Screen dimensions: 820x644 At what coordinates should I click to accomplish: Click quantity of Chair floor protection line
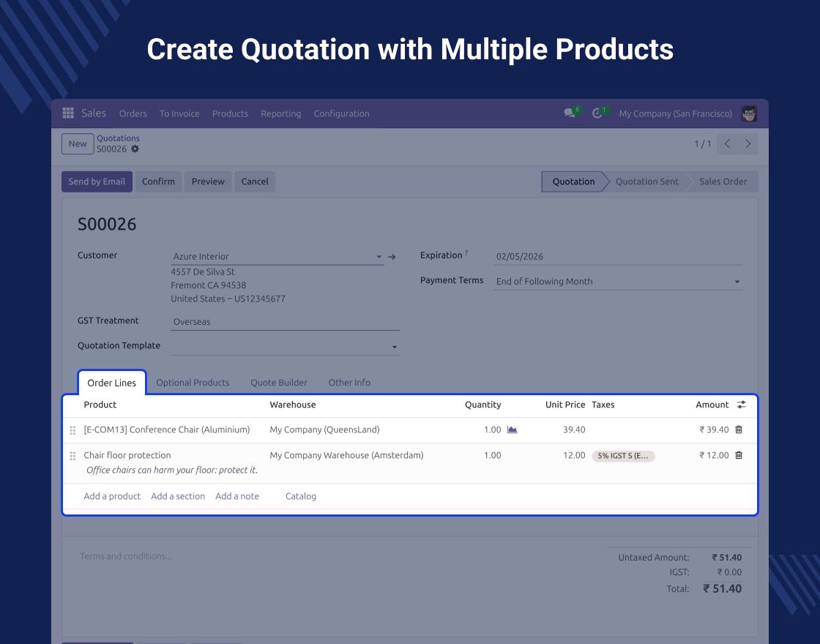[x=492, y=455]
